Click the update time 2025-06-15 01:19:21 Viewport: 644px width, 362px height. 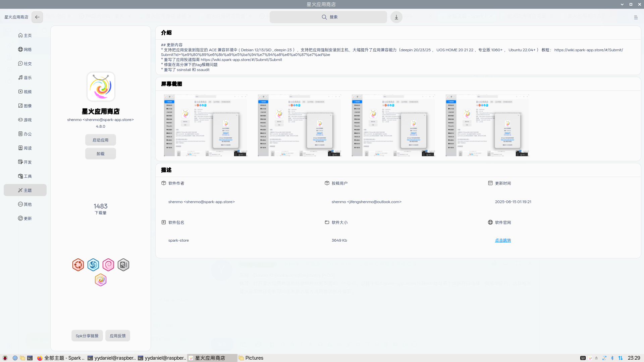click(x=513, y=202)
